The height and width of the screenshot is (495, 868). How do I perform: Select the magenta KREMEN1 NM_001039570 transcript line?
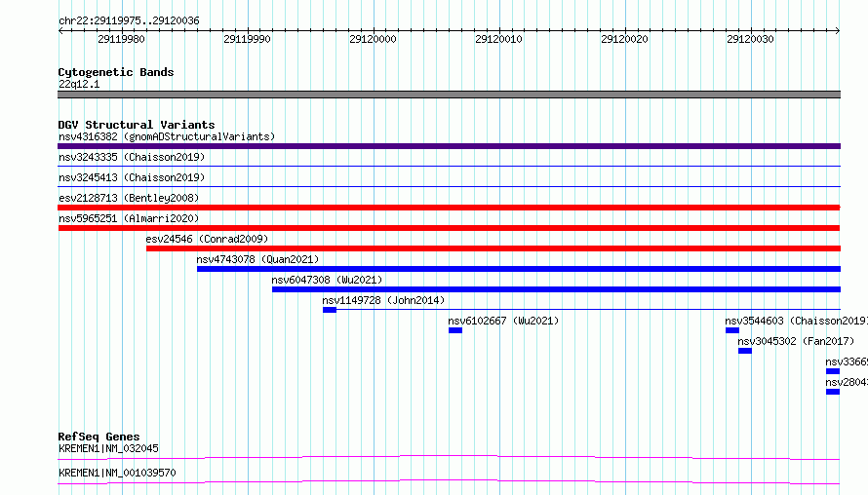point(449,481)
